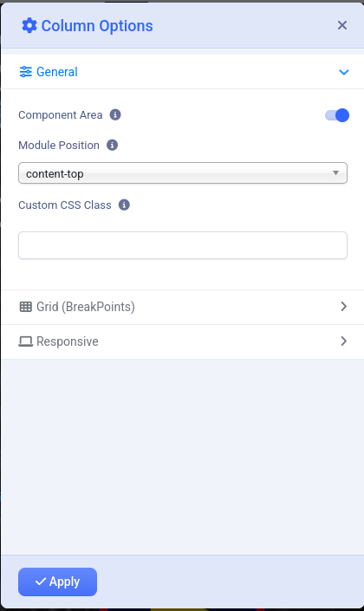Click the Component Area info icon
The image size is (364, 611).
[115, 114]
